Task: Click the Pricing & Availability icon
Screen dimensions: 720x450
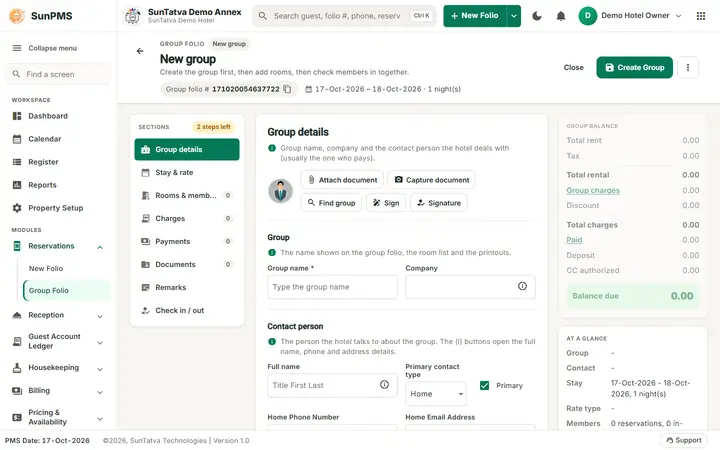Action: coord(17,417)
